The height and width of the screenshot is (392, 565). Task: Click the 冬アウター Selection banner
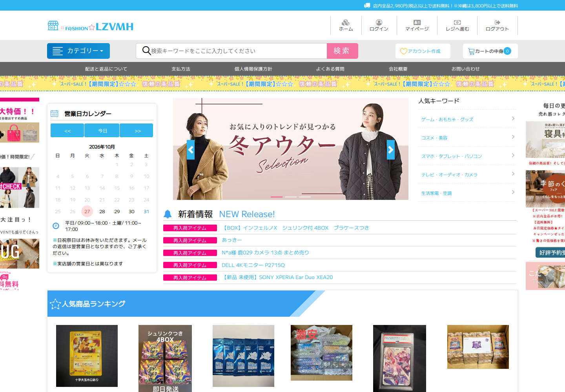point(291,149)
